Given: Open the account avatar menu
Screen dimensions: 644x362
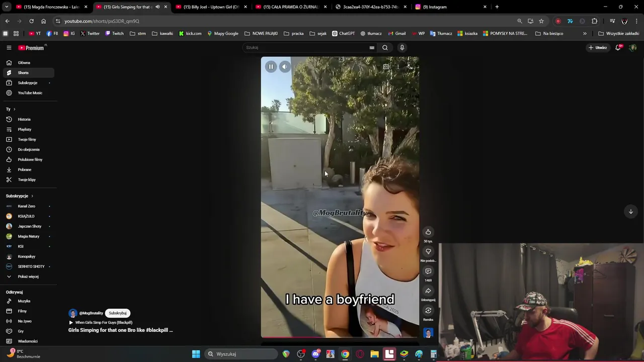Looking at the screenshot, I should coord(633,47).
